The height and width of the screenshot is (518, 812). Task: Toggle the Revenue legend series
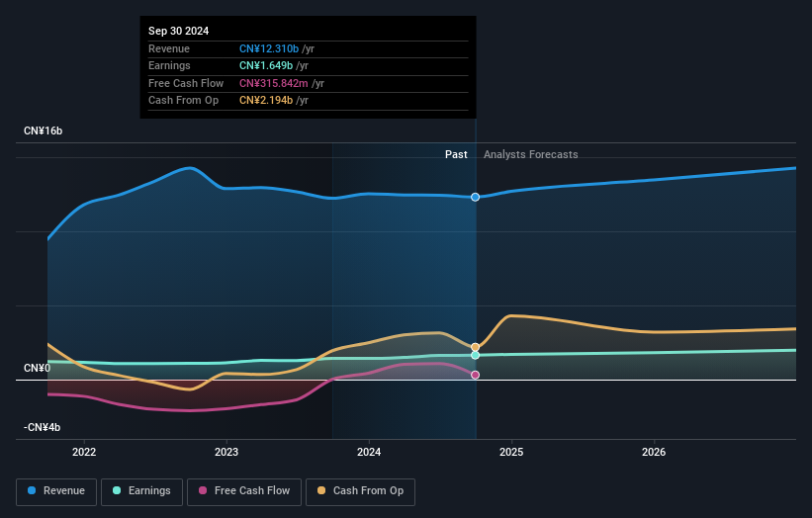(56, 491)
